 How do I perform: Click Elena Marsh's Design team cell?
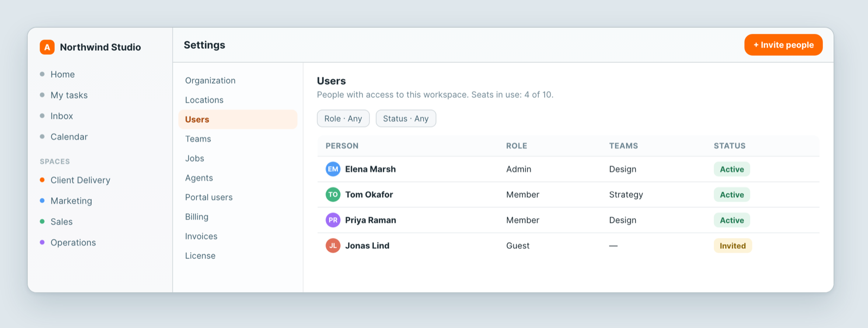(623, 169)
